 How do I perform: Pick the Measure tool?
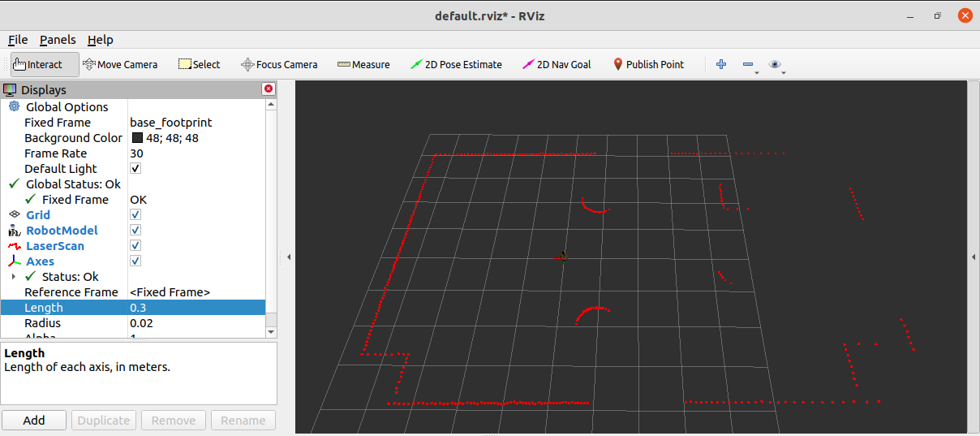tap(363, 64)
